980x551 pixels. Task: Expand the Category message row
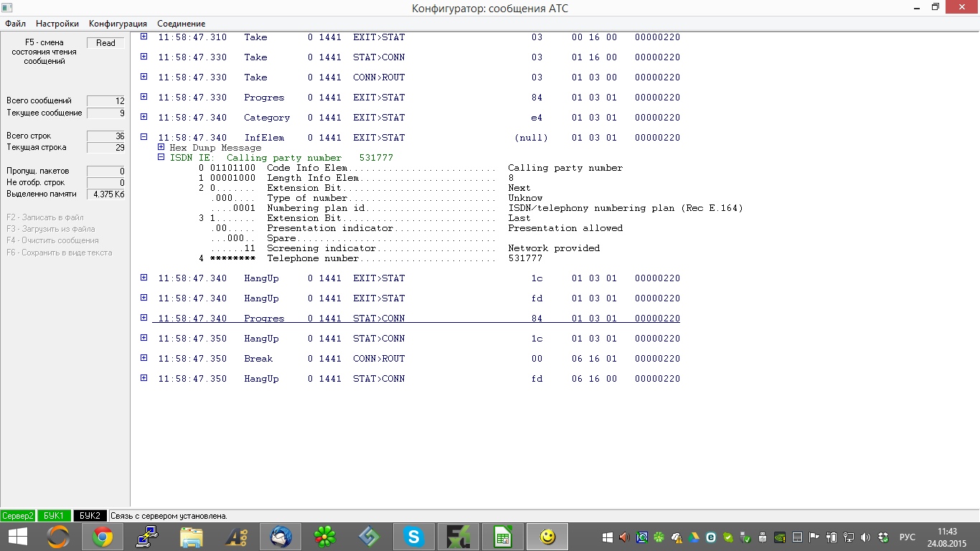click(x=143, y=117)
